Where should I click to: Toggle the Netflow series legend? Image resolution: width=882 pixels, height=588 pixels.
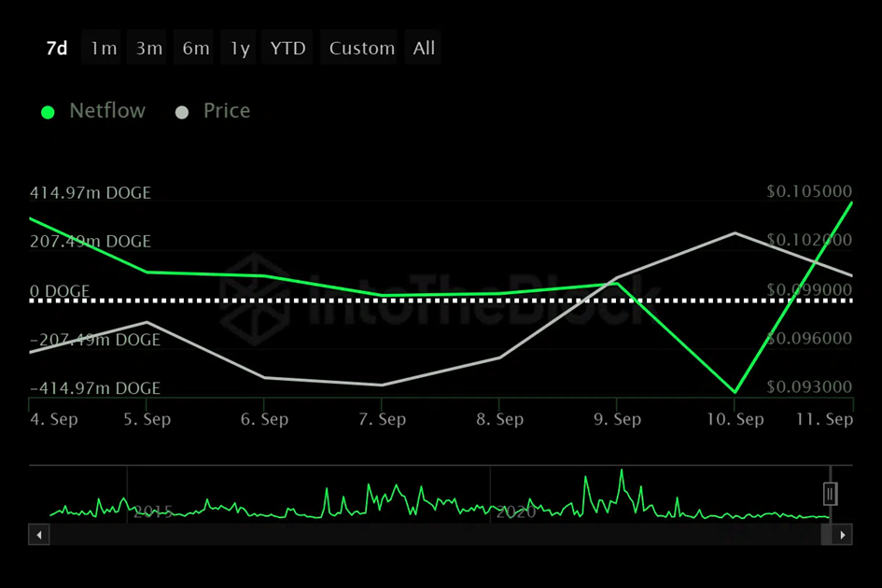tap(93, 111)
